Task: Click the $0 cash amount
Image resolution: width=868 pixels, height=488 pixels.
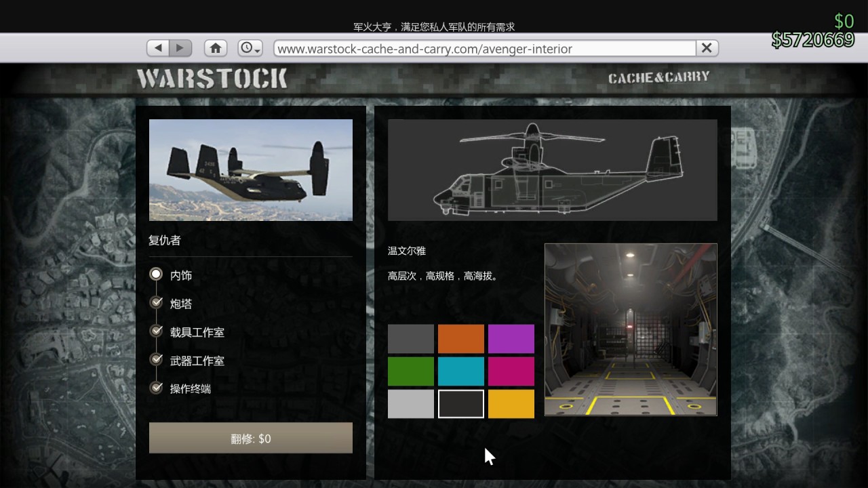Action: [x=844, y=21]
